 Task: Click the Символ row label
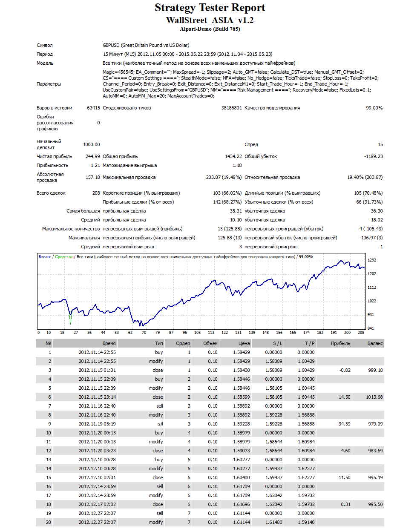[x=45, y=45]
